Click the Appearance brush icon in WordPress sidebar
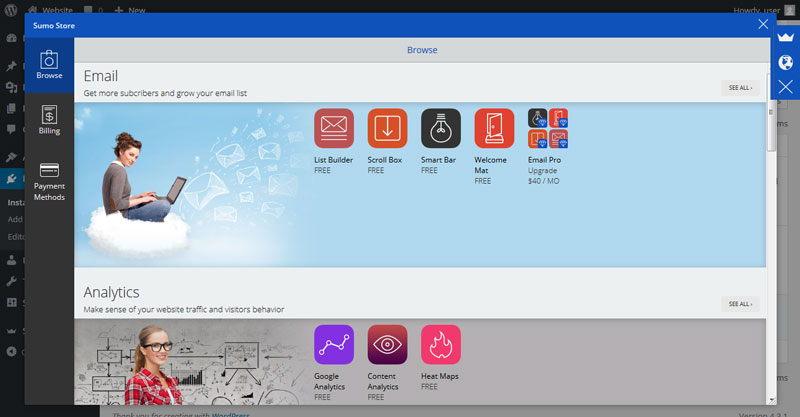The height and width of the screenshot is (417, 800). point(11,157)
